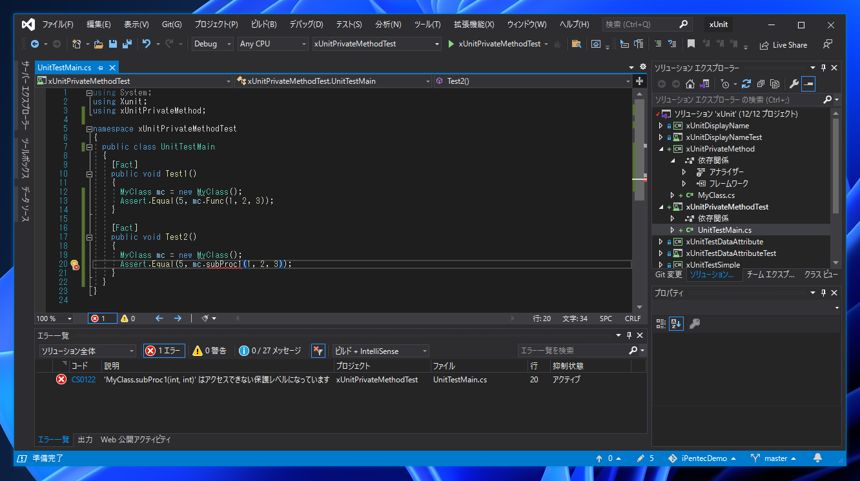Screen dimensions: 860x481
Task: Toggle auto-hide pin of Solution Explorer panel
Action: point(823,67)
